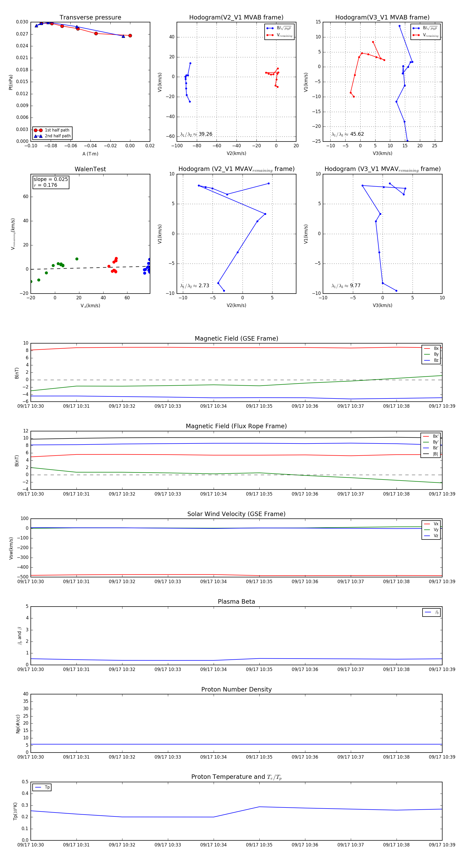473x868 pixels.
Task: Click the 'Vsw(km/s)' y-axis label
Action: tap(11, 548)
